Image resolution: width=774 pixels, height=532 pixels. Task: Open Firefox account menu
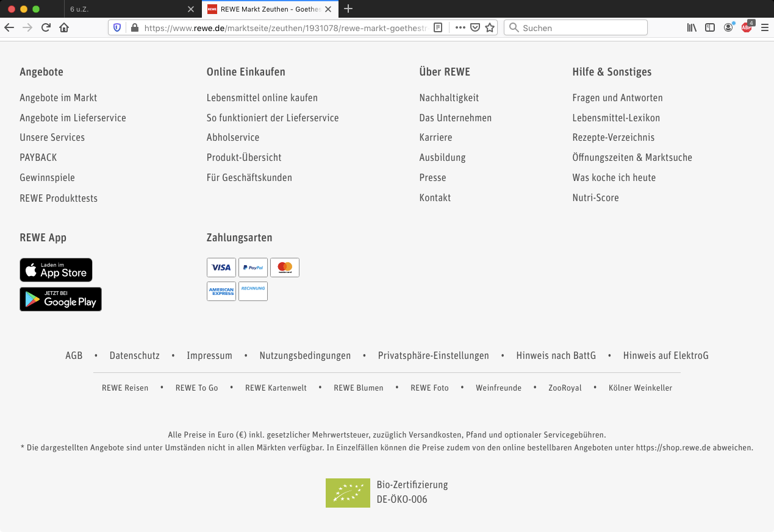point(728,27)
